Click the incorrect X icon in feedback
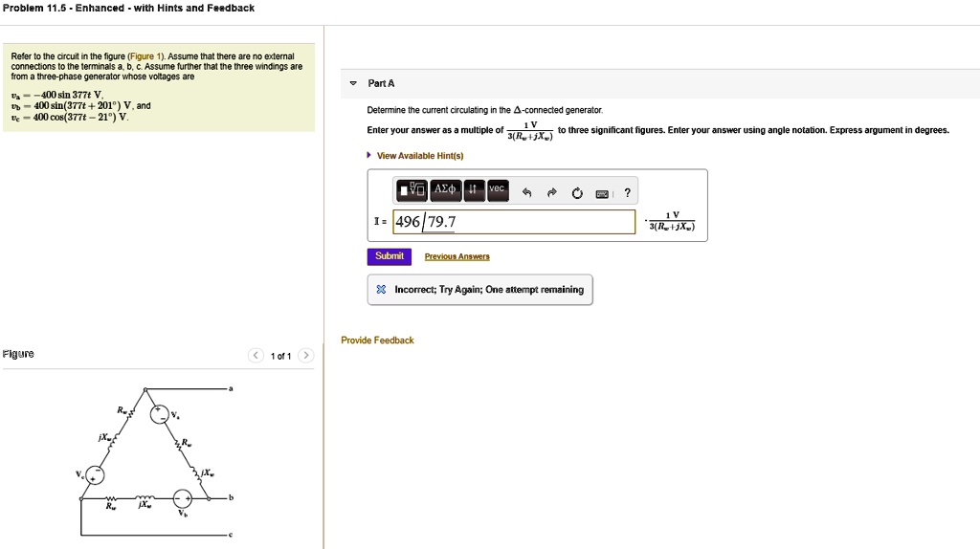 coord(381,290)
